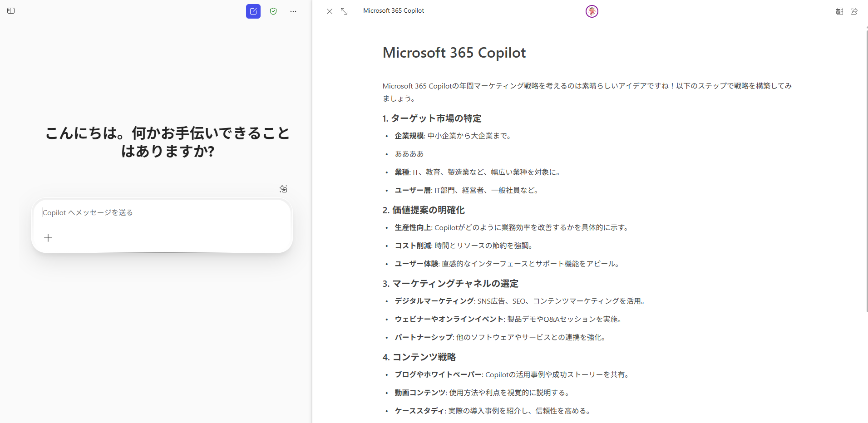
Task: Click the bullet 'コスト削減'
Action: pyautogui.click(x=464, y=246)
